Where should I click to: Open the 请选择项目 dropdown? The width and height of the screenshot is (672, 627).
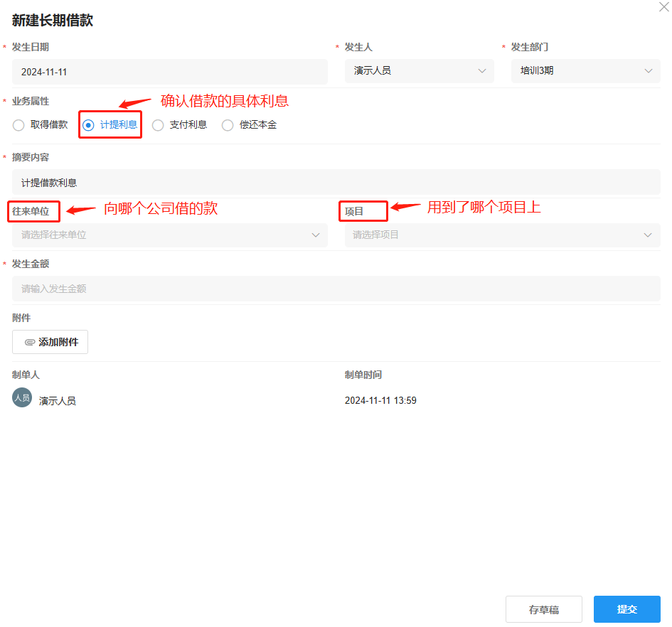[501, 235]
